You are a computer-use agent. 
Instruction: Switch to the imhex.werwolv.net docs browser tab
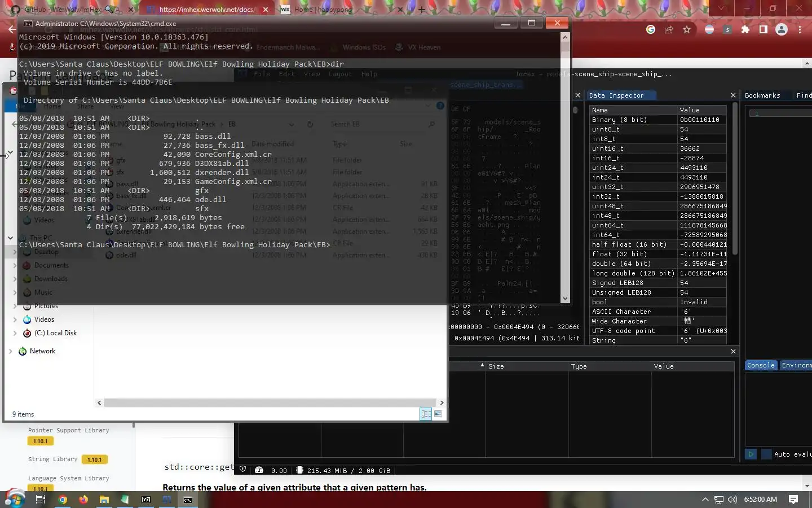point(206,10)
